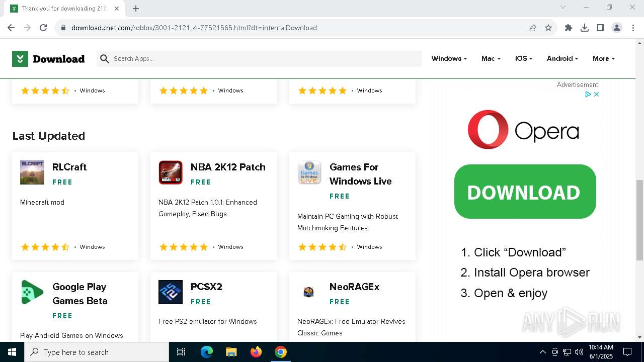Click the 'Minecraft mod' description text
The width and height of the screenshot is (644, 362).
click(42, 202)
